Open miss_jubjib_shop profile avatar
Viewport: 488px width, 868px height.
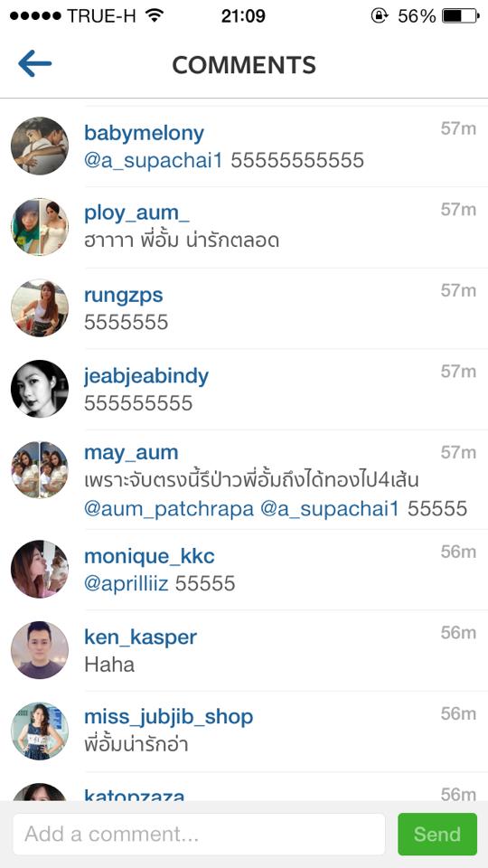(x=39, y=731)
